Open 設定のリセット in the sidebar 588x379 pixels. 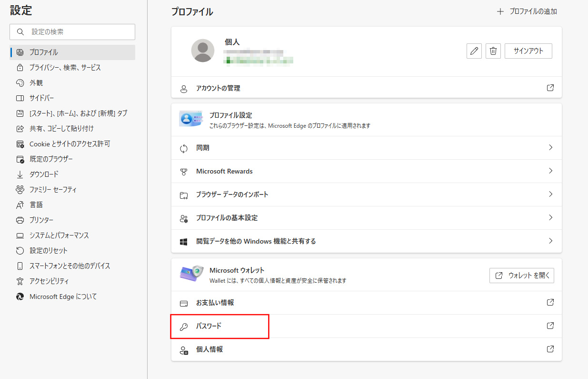pyautogui.click(x=72, y=251)
